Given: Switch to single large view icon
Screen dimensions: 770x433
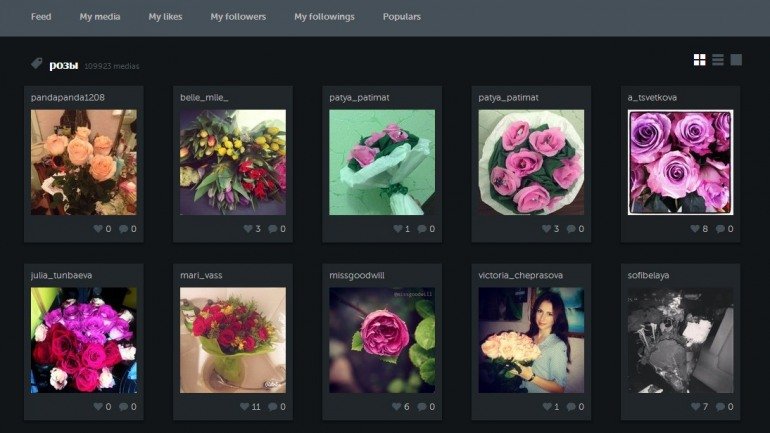Looking at the screenshot, I should point(736,60).
